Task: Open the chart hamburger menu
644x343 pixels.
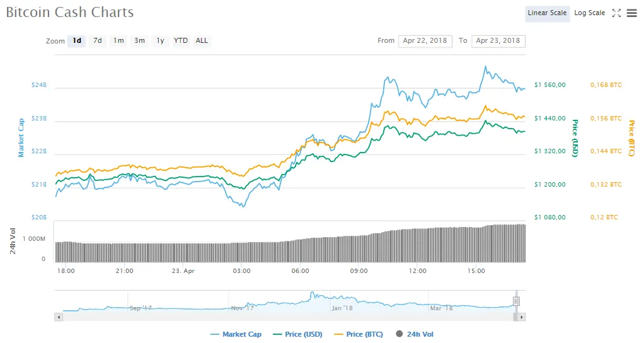Action: (x=631, y=13)
